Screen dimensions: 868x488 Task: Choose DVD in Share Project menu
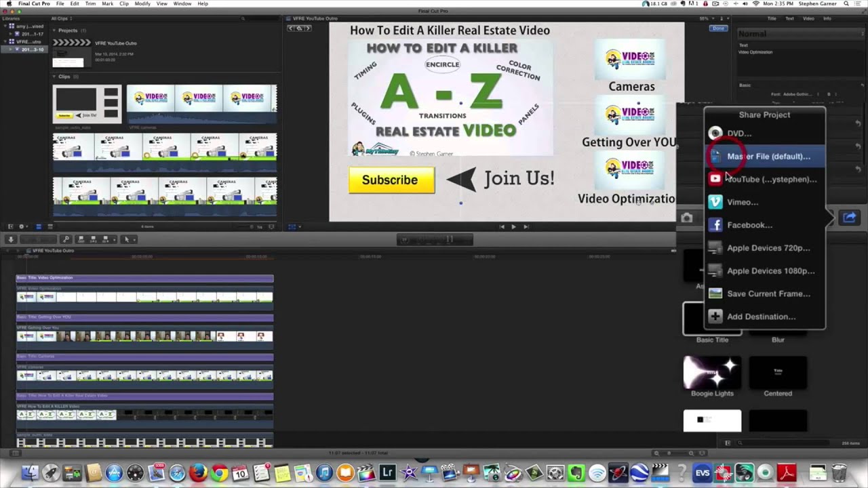pyautogui.click(x=764, y=134)
